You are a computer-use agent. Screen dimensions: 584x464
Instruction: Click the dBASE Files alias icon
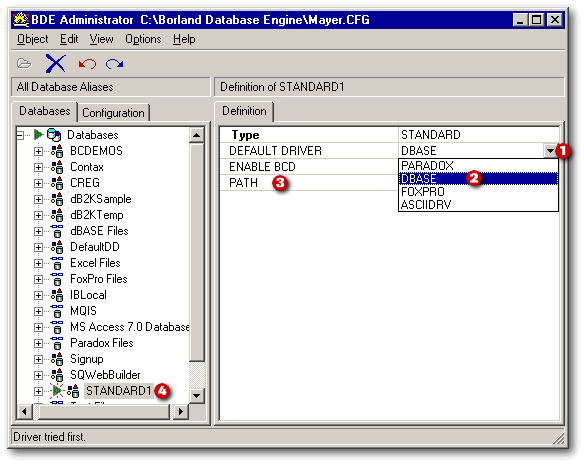(x=57, y=231)
